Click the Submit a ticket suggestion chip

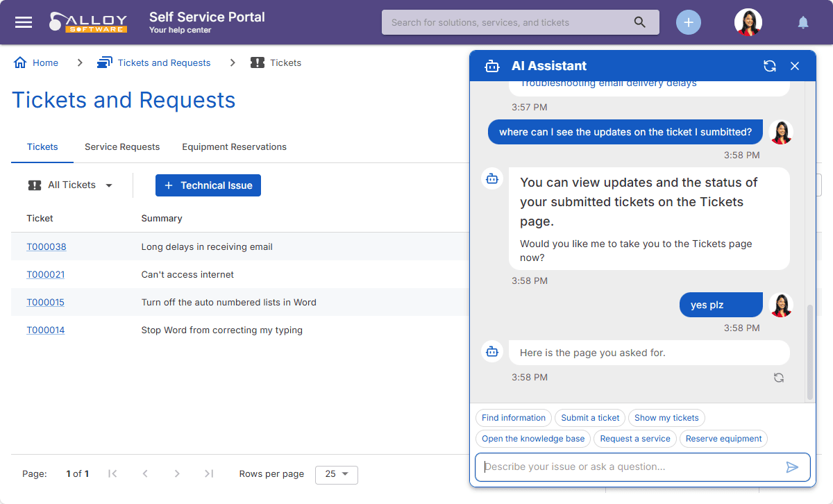[590, 418]
